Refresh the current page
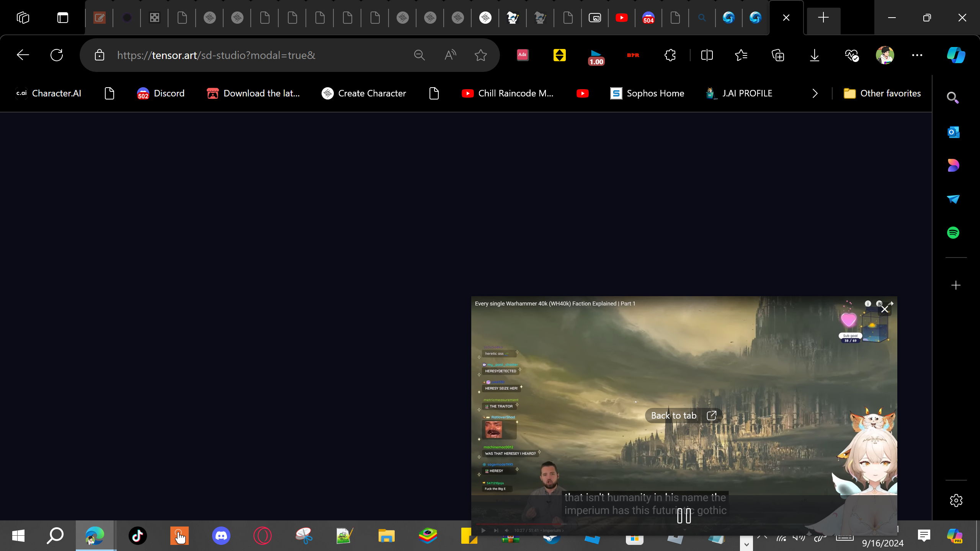This screenshot has width=980, height=551. point(57,55)
